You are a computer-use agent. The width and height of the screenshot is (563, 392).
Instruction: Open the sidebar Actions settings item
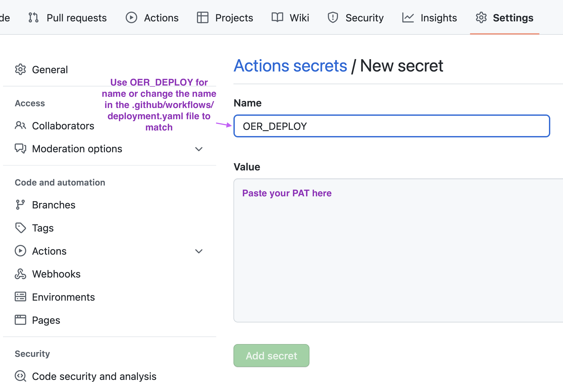(49, 251)
